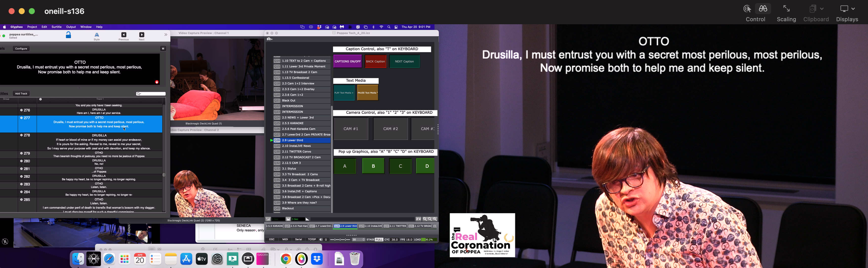Adjust the Isadora audio level slider
Viewport: 868px width, 268px height.
click(x=340, y=240)
